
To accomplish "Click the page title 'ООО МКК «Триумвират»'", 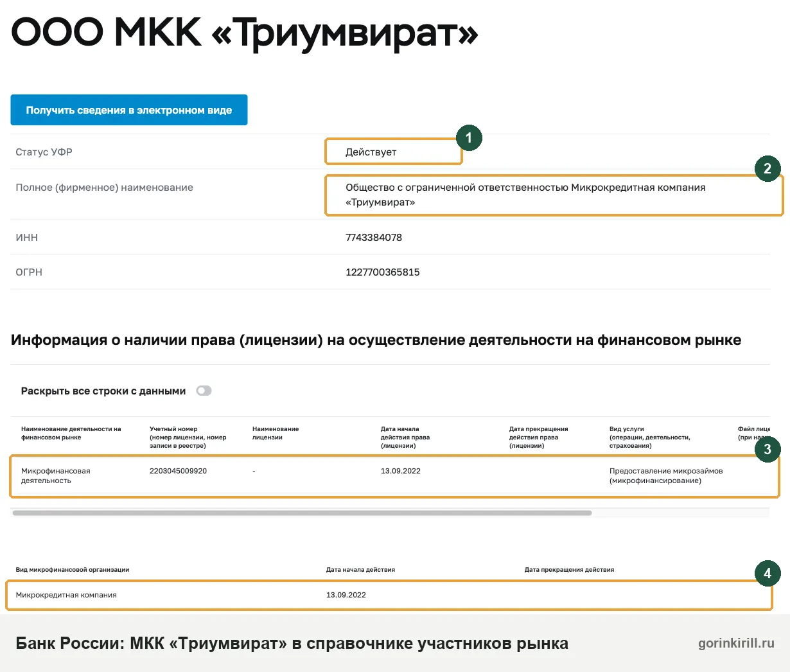I will coord(245,32).
